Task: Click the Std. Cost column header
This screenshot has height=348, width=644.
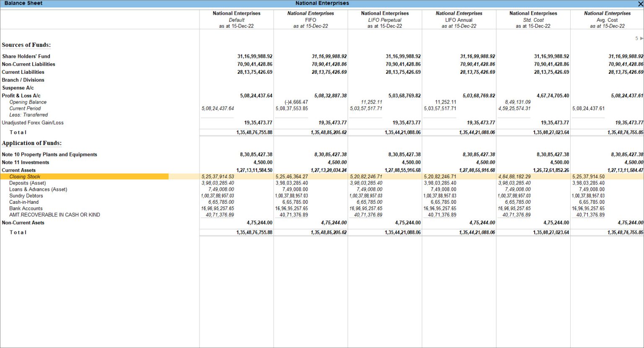Action: click(x=533, y=19)
